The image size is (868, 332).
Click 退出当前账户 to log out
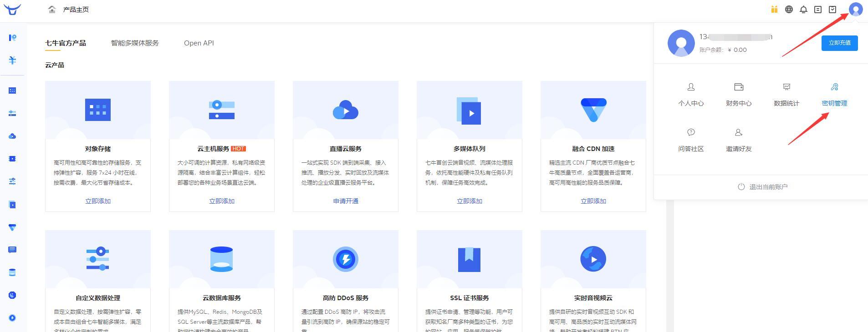click(x=762, y=187)
